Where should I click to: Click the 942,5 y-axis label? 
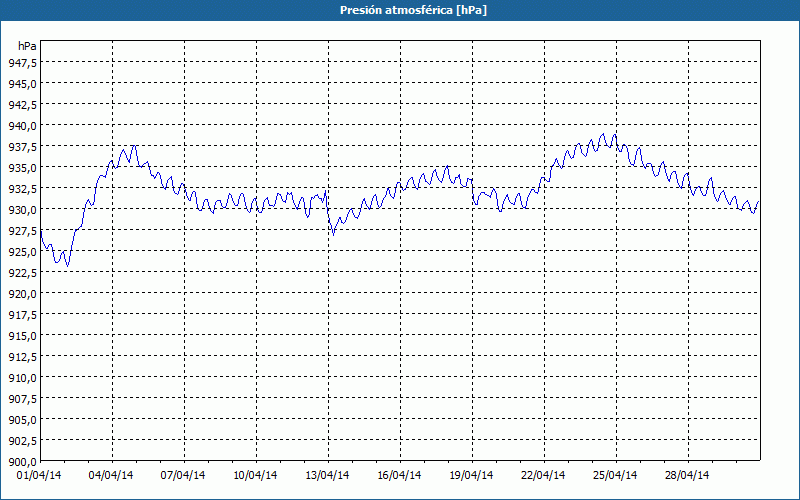pos(22,105)
